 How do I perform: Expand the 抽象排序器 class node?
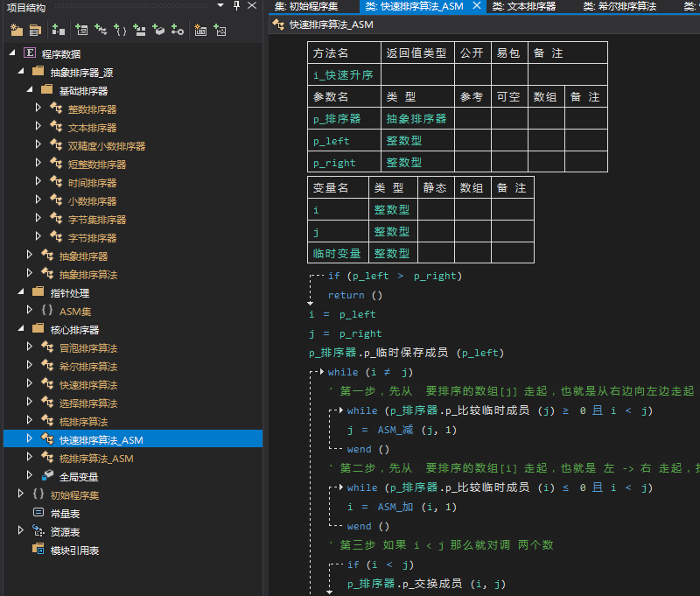pos(30,255)
